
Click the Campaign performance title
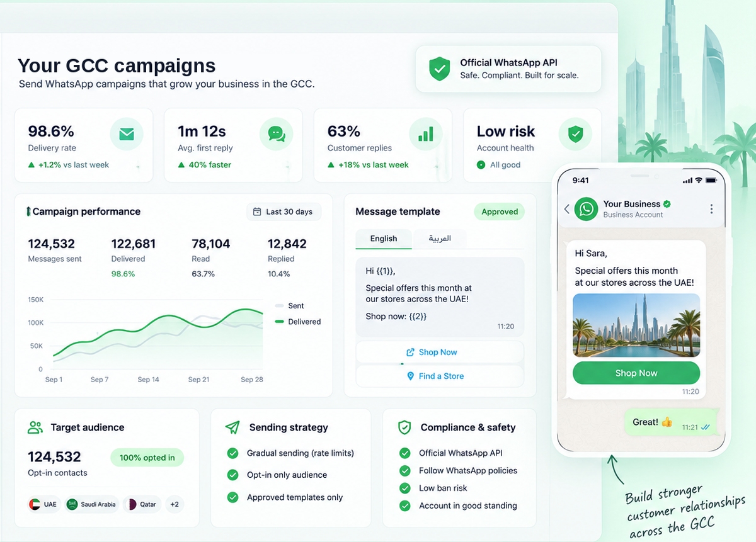(86, 212)
